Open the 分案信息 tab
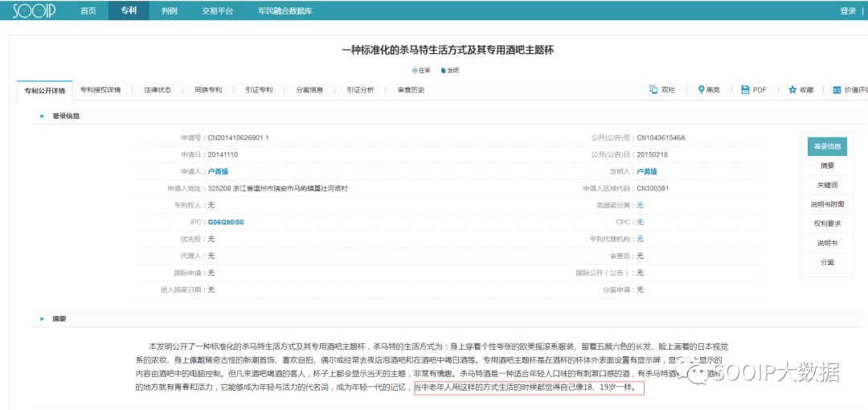 (x=309, y=90)
